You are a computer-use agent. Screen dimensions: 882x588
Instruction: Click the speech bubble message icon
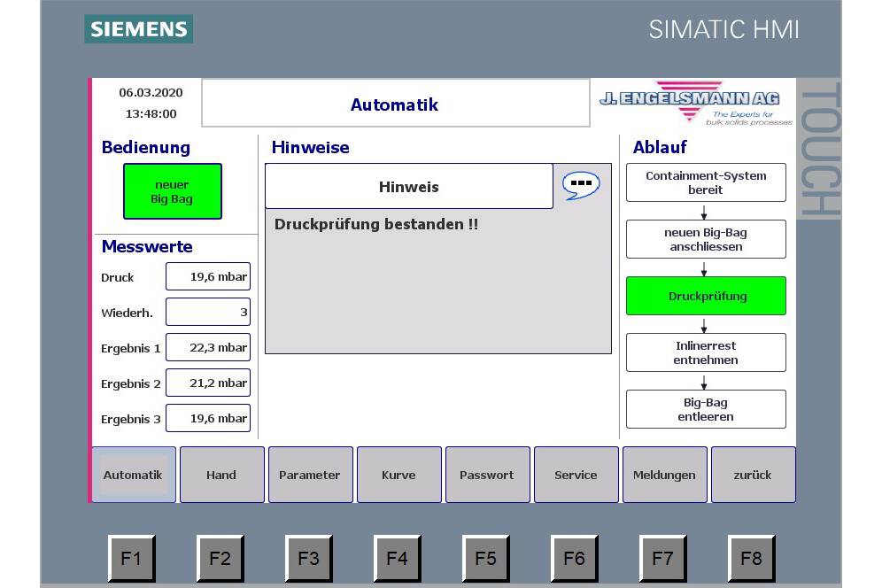(581, 185)
